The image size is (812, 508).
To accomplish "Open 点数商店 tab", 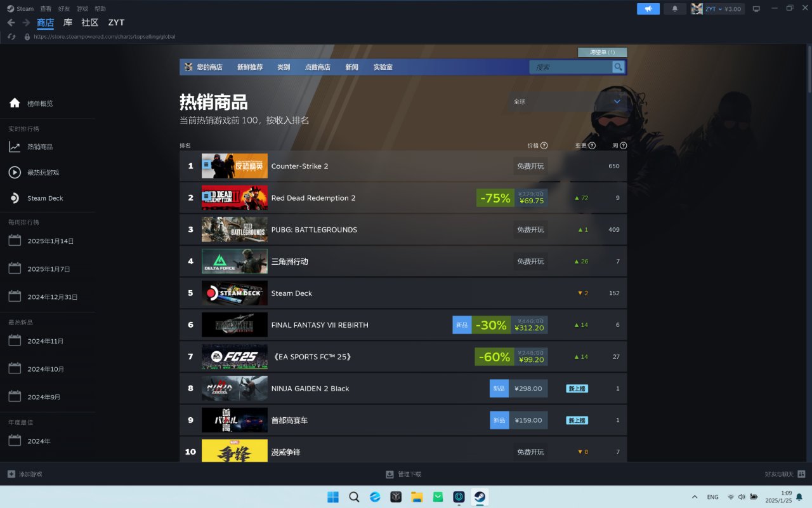I will click(318, 67).
